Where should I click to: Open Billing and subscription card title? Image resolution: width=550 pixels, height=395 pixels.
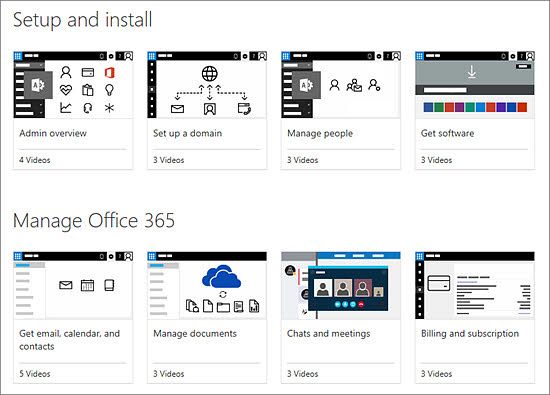coord(470,334)
